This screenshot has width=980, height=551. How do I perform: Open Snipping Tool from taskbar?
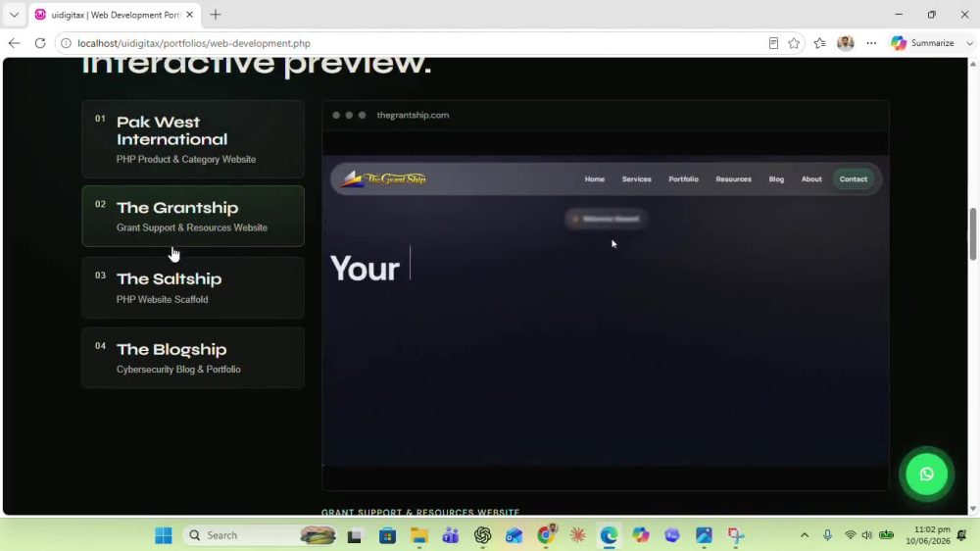point(736,535)
